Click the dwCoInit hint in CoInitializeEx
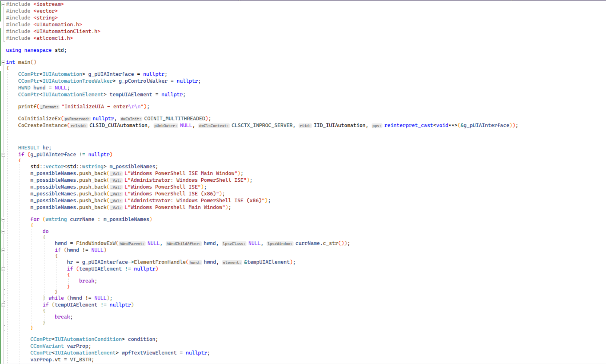Viewport: 606px width, 364px height. (x=131, y=119)
